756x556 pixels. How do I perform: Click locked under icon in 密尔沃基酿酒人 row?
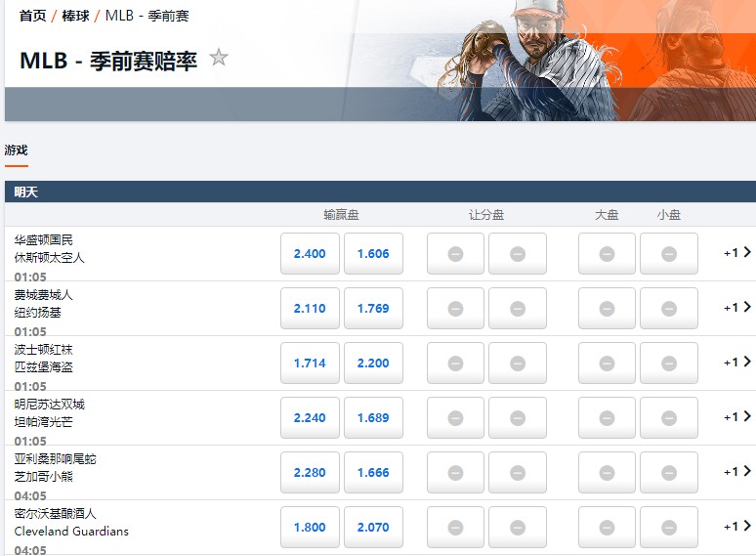tap(669, 528)
